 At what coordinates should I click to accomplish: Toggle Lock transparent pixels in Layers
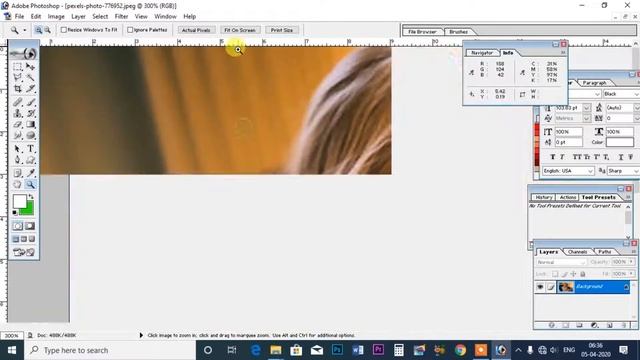click(x=555, y=274)
